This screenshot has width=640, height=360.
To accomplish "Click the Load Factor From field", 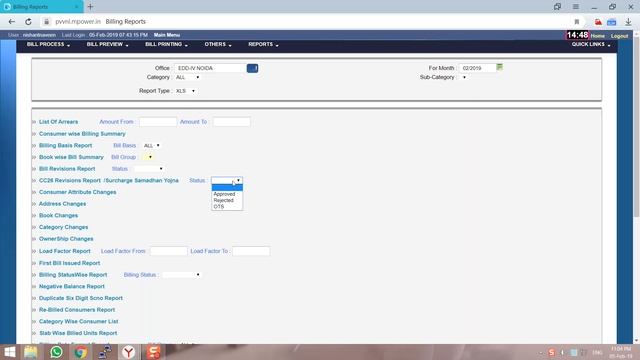I will tap(169, 251).
